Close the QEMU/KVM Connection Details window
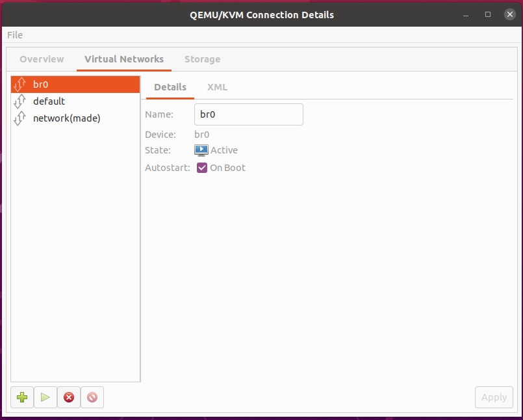The width and height of the screenshot is (523, 420). [x=510, y=14]
